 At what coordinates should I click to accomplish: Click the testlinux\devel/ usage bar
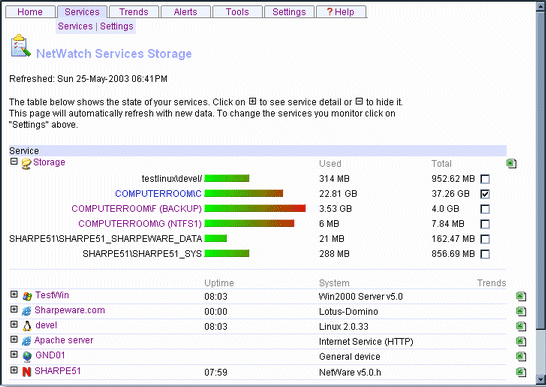coord(227,178)
